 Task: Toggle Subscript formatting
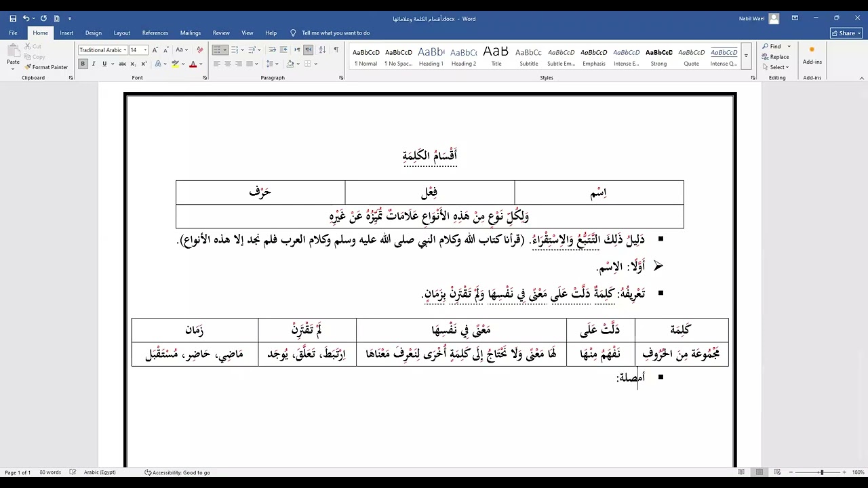pos(134,64)
